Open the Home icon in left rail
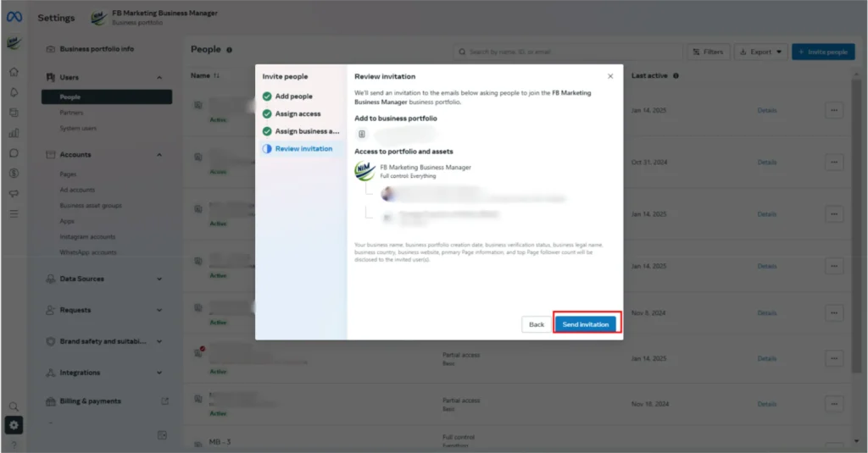The height and width of the screenshot is (453, 868). click(x=14, y=72)
